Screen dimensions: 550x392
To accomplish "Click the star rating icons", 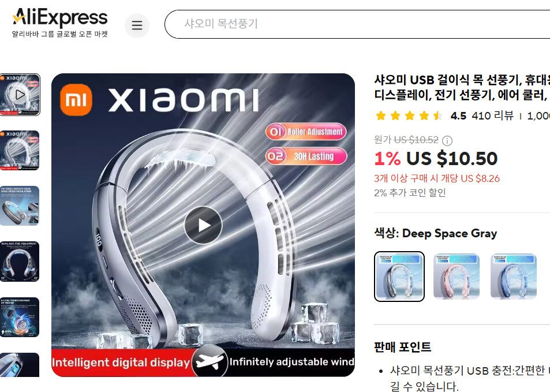I will coord(409,115).
